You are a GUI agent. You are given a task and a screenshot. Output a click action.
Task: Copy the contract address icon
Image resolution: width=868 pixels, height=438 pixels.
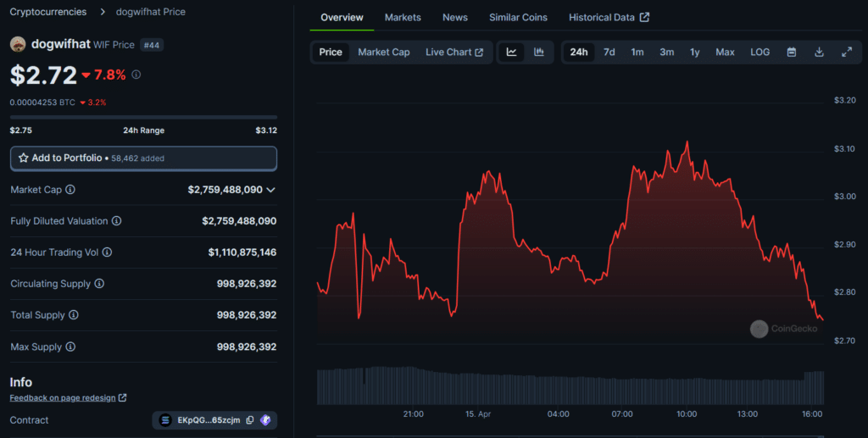250,420
